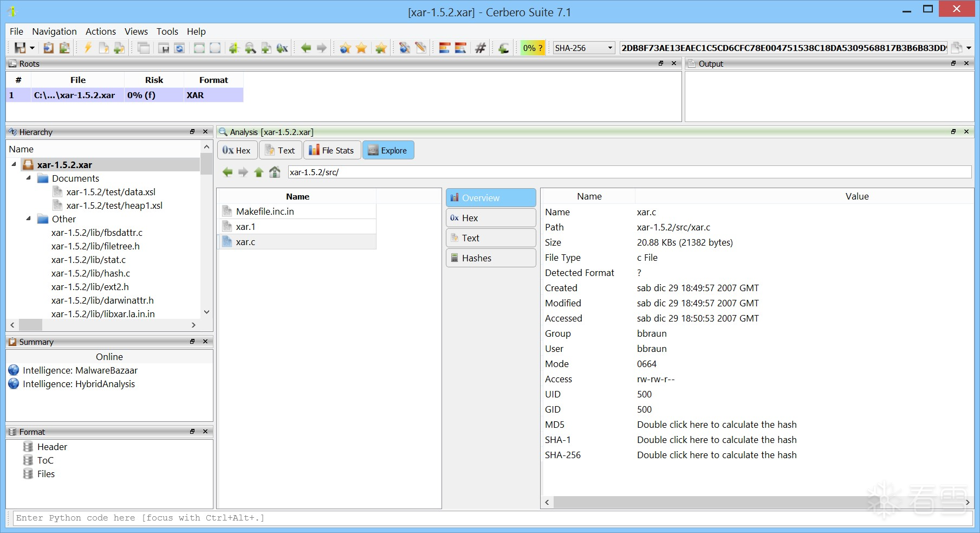
Task: Select the ToC item in Format panel
Action: pos(46,460)
